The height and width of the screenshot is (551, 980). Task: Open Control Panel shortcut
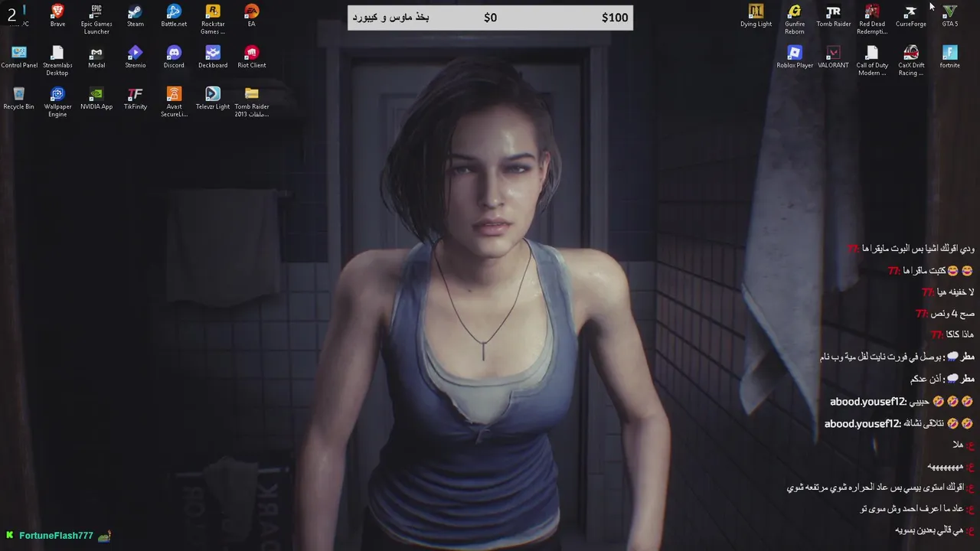(19, 57)
